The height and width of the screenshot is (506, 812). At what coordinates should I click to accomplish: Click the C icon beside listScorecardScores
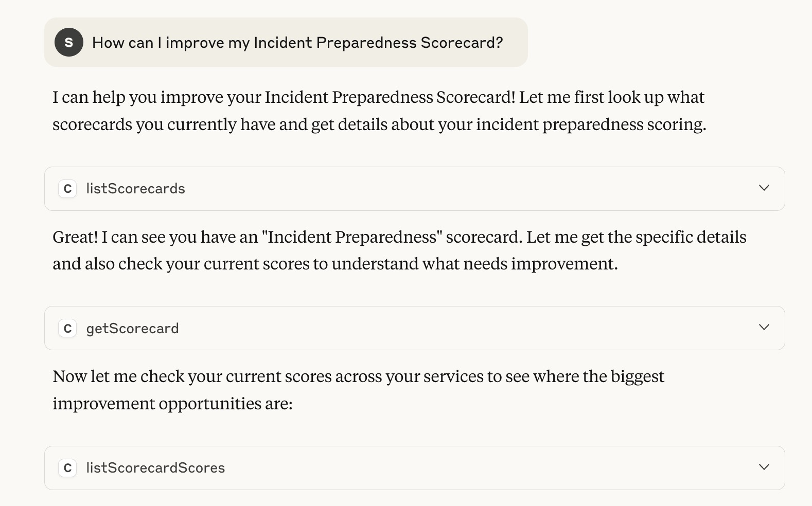click(67, 468)
